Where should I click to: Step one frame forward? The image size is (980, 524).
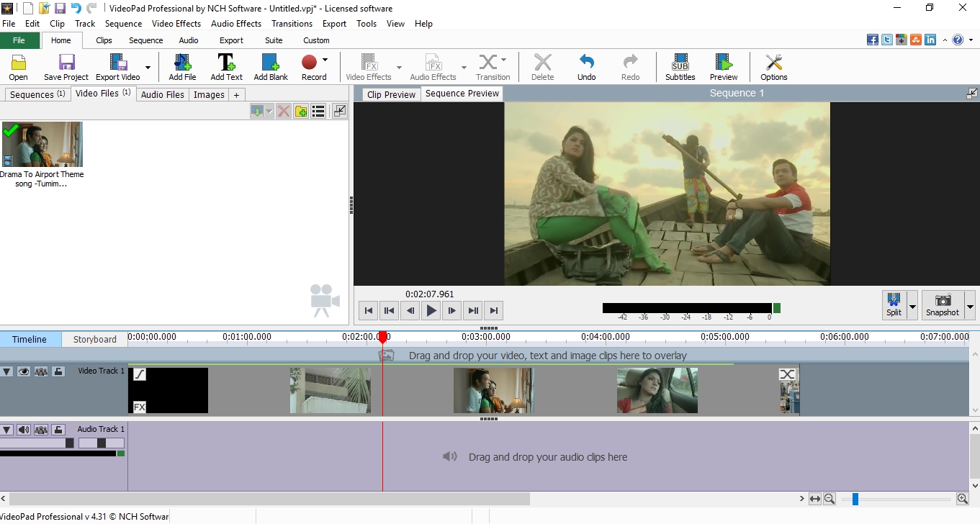pos(451,311)
